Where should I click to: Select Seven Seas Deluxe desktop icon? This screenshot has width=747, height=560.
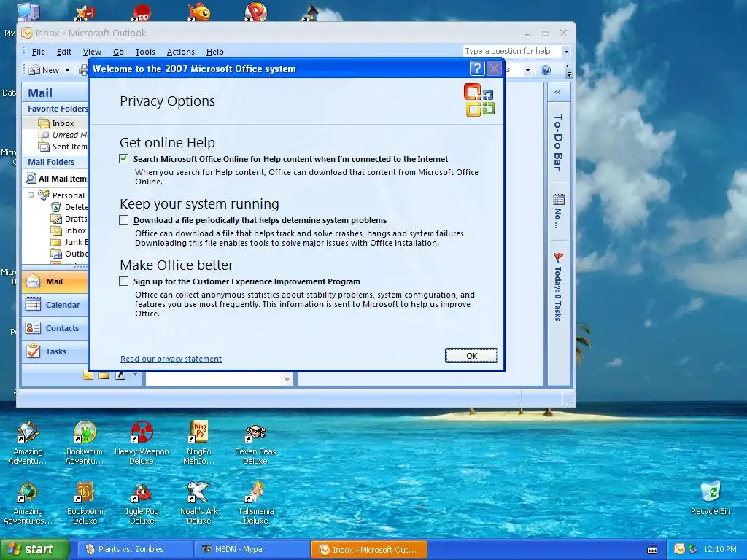pyautogui.click(x=255, y=443)
